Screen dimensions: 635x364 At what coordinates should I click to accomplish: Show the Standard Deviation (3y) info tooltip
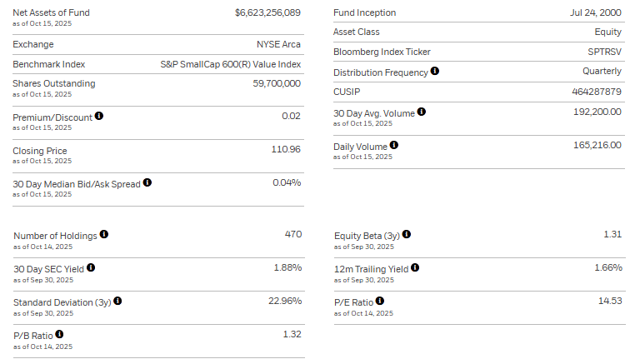tap(117, 301)
